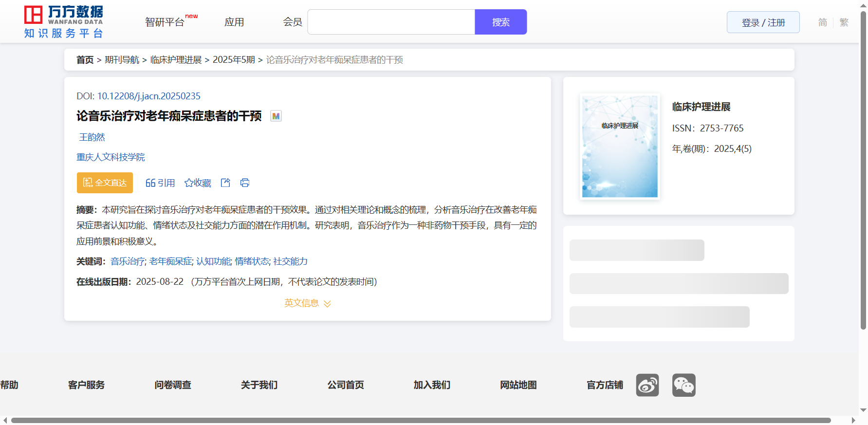Click the 搜索 search button
This screenshot has width=868, height=425.
tap(501, 22)
